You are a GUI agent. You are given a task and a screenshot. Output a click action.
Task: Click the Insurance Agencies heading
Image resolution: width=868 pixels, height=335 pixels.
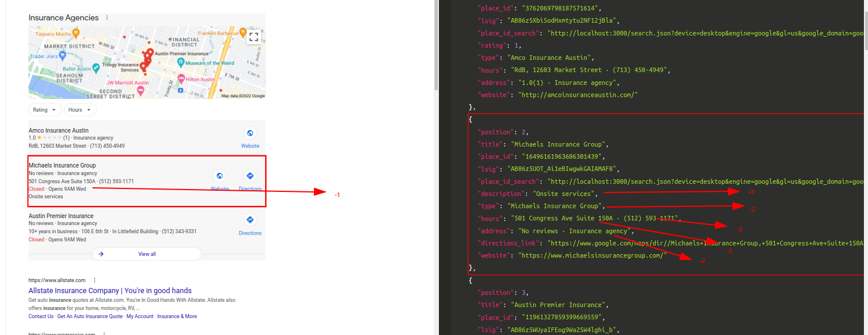click(x=64, y=18)
